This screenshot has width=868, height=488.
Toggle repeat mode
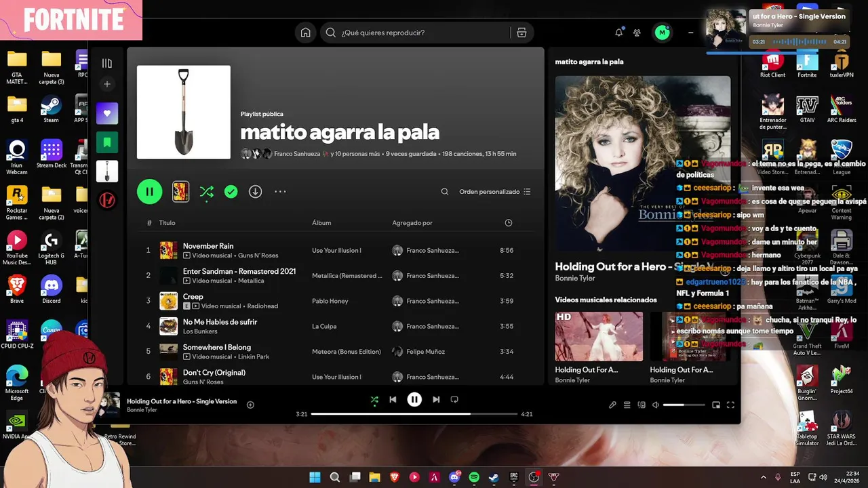(454, 400)
